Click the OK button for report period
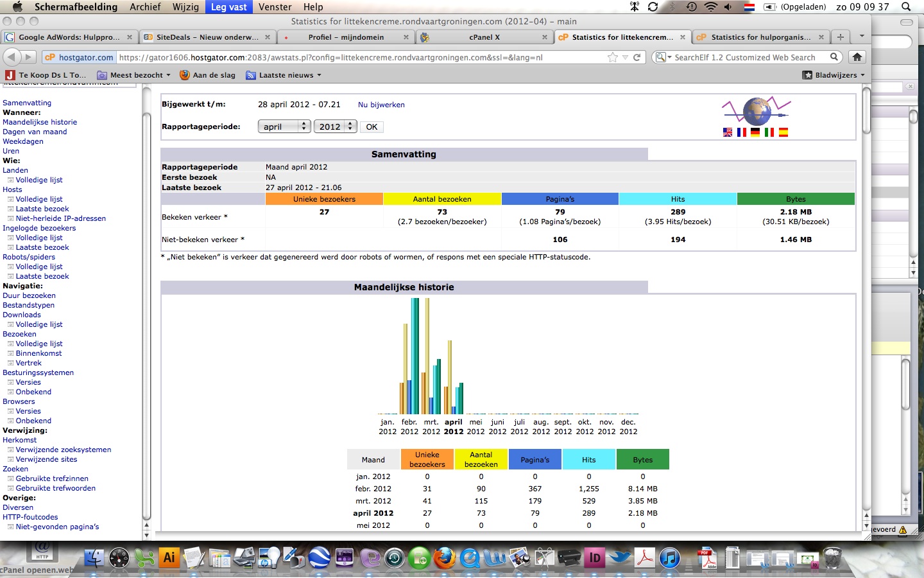The height and width of the screenshot is (578, 924). pos(372,127)
